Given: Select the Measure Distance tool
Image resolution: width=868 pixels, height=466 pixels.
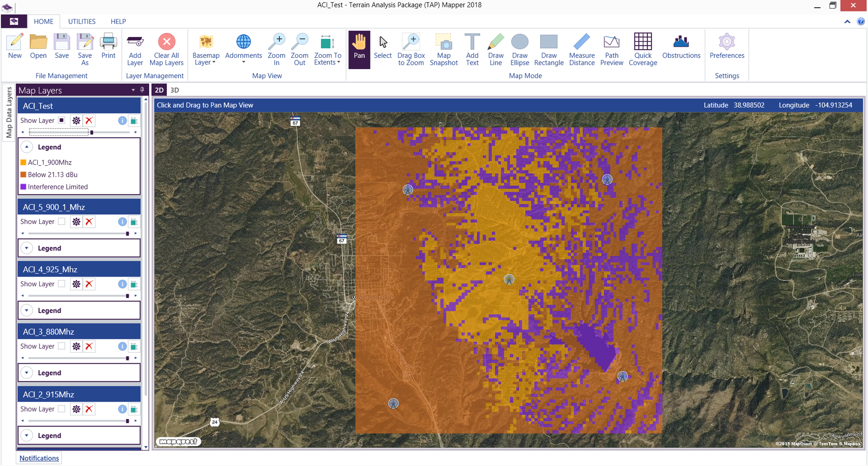Looking at the screenshot, I should [x=581, y=49].
